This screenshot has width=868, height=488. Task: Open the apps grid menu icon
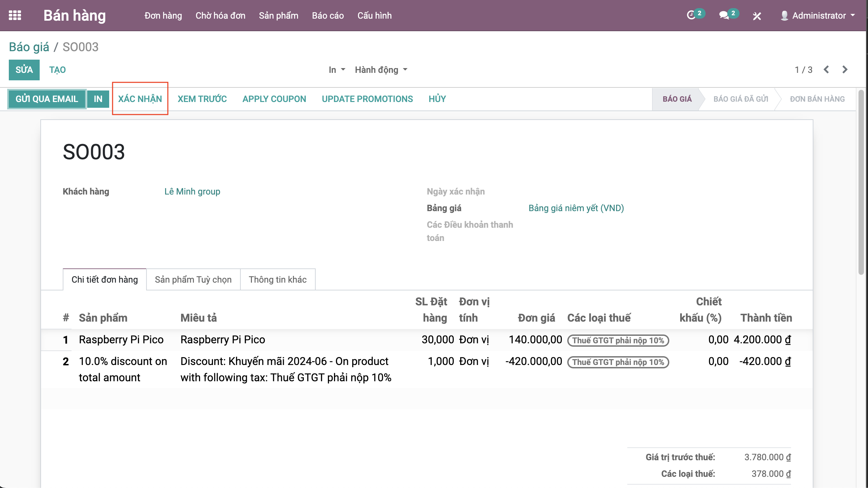point(15,15)
